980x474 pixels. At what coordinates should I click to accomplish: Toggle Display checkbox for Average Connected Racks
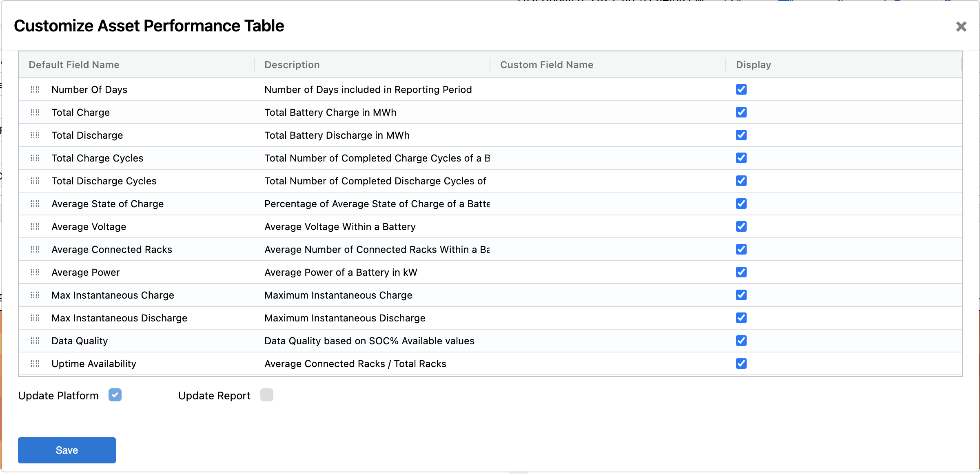pos(741,249)
